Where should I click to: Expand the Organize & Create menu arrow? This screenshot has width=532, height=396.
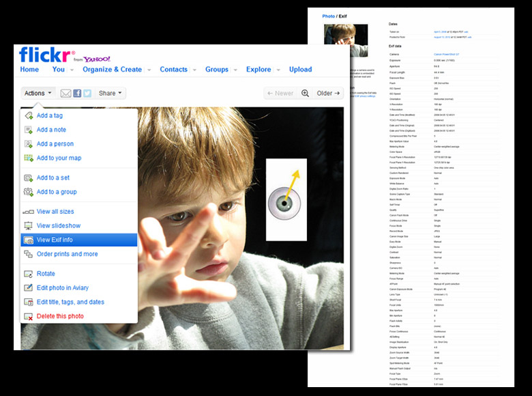pyautogui.click(x=149, y=70)
